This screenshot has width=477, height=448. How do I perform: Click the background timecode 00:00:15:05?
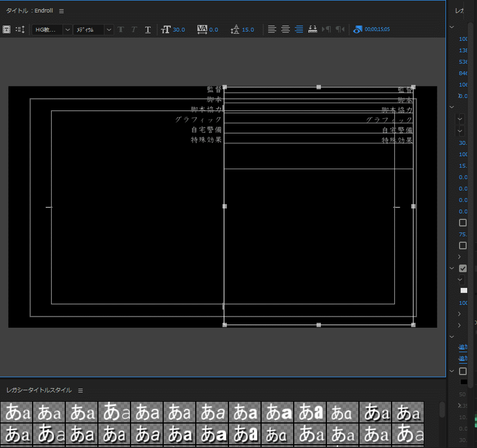pos(377,29)
